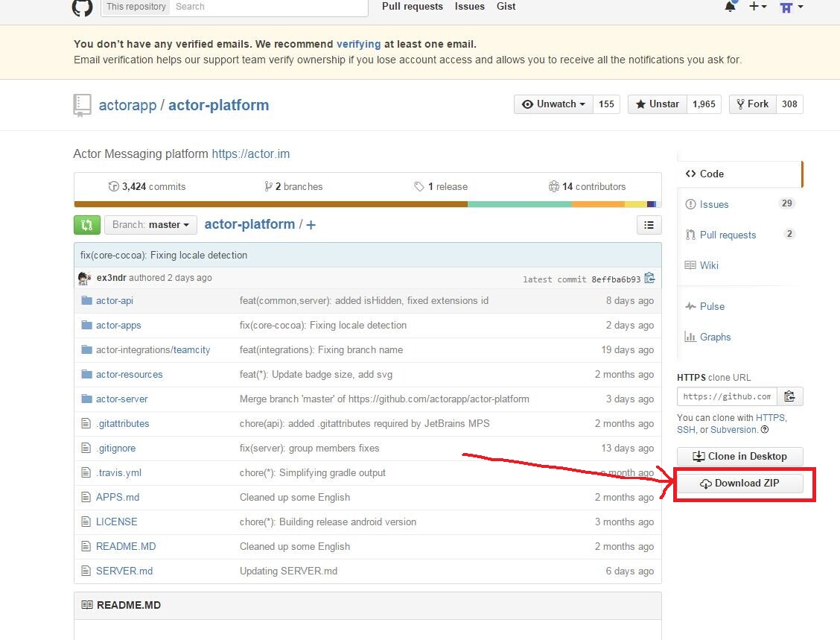Open the actor-apps folder
The height and width of the screenshot is (640, 840).
coord(118,326)
